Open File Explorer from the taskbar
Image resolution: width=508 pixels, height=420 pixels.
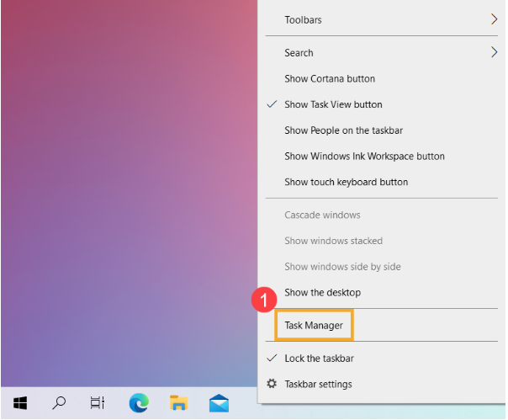point(179,403)
